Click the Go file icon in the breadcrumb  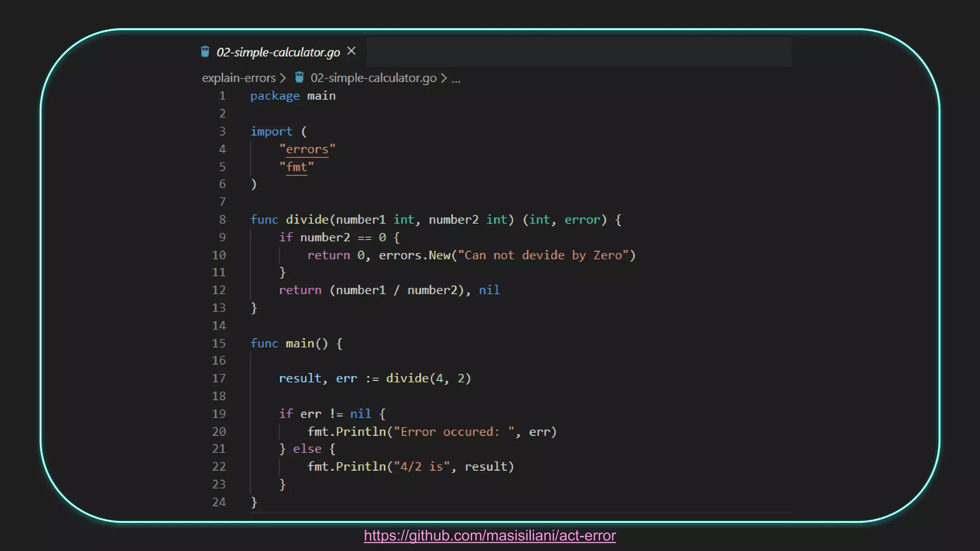pos(299,77)
